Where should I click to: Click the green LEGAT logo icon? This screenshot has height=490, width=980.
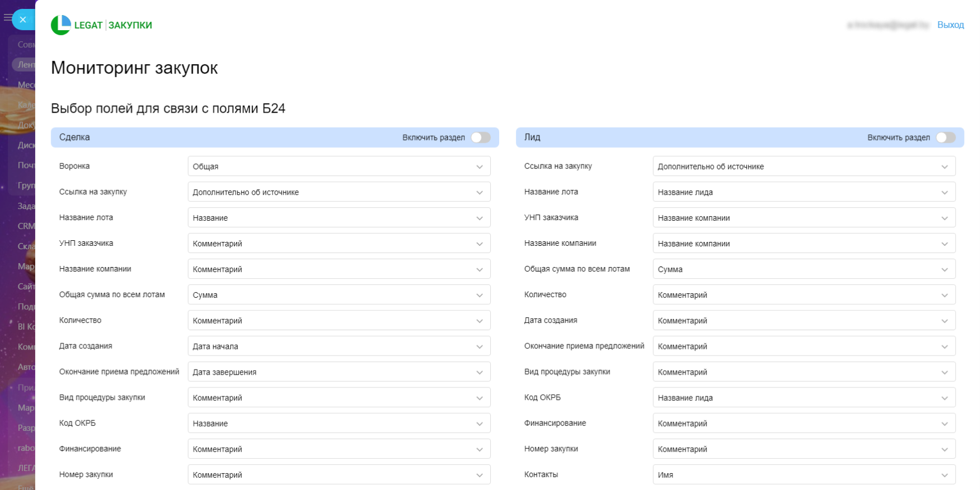tap(61, 25)
